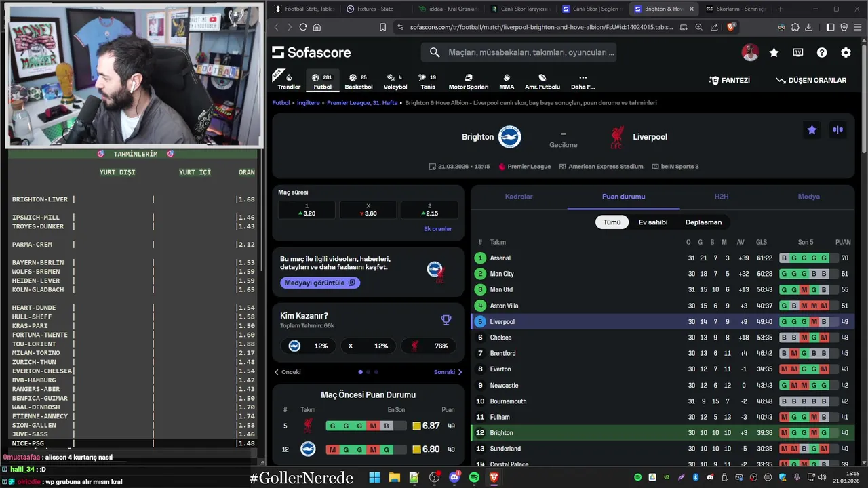This screenshot has height=488, width=868.
Task: Bookmark this page in browser
Action: 382,27
